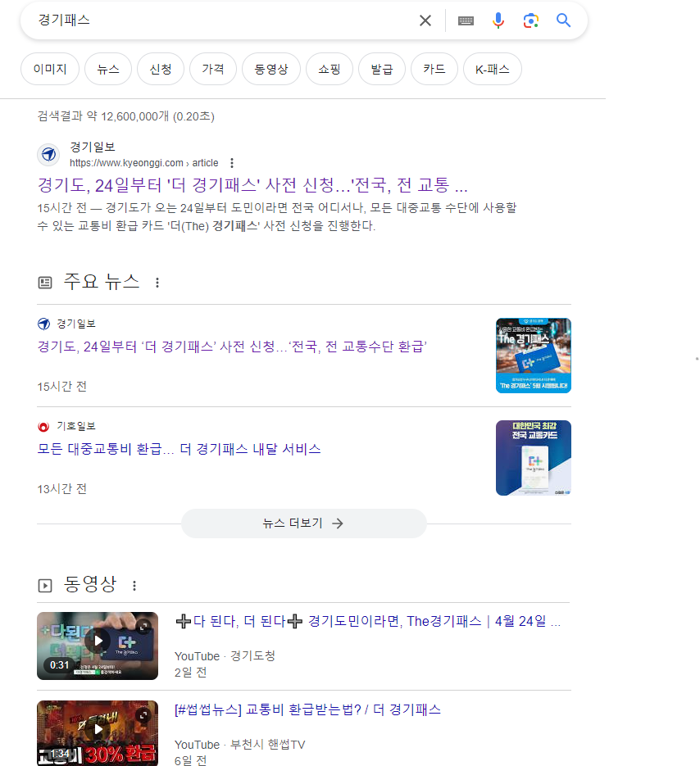
Task: Click the 기호일보 favicon in the news panel
Action: click(x=43, y=426)
